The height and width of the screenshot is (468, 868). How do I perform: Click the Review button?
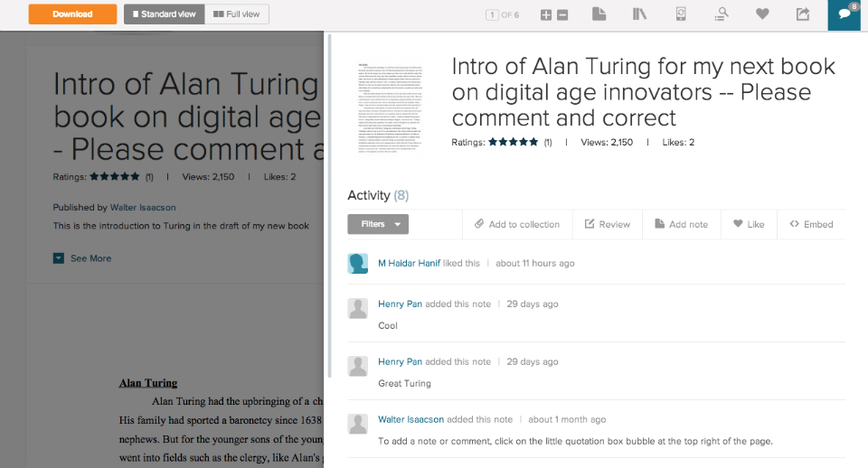[x=608, y=224]
